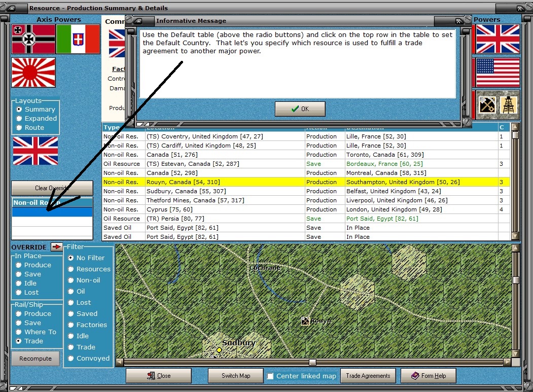Open Form Help

coord(429,376)
